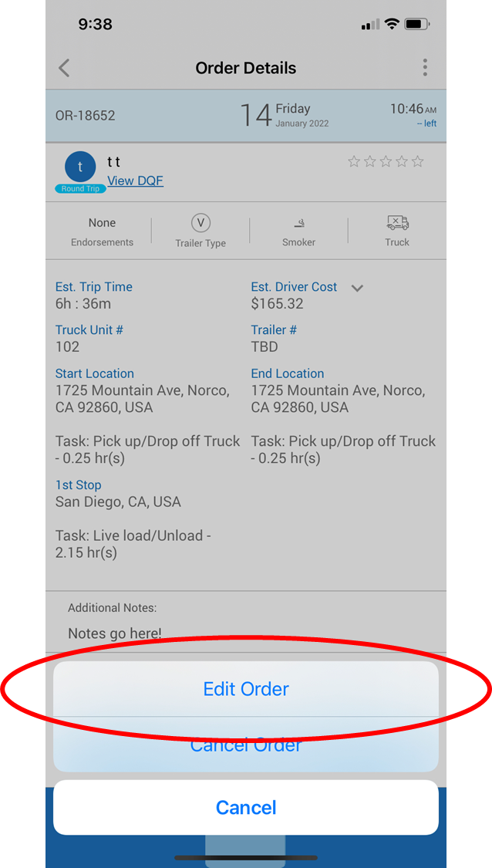492x868 pixels.
Task: Tap the back arrow icon
Action: (x=64, y=68)
